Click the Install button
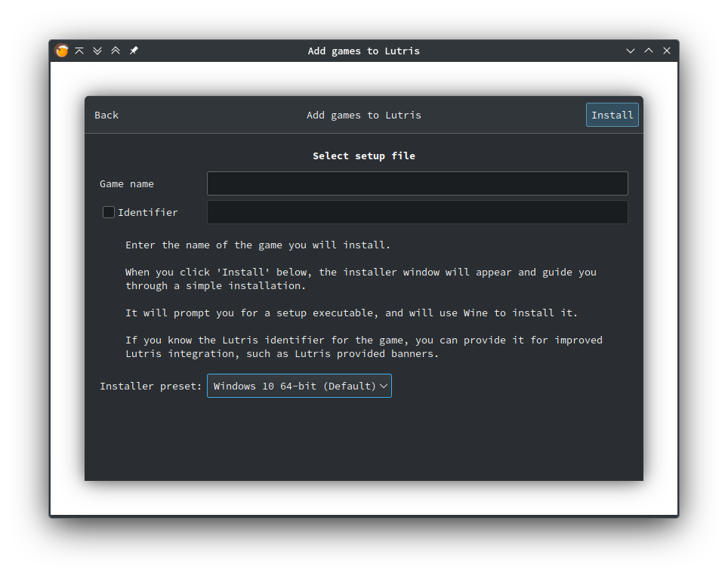Viewport: 728px width, 576px height. 612,115
